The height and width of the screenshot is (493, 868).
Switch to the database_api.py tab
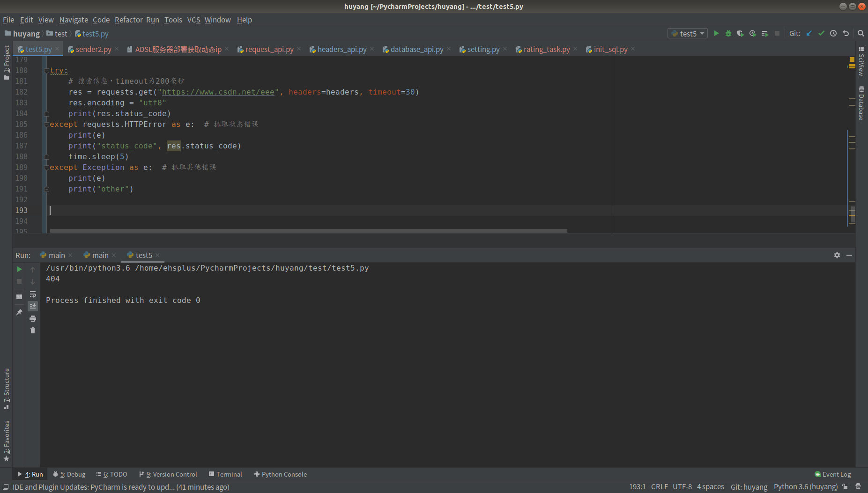pos(416,49)
